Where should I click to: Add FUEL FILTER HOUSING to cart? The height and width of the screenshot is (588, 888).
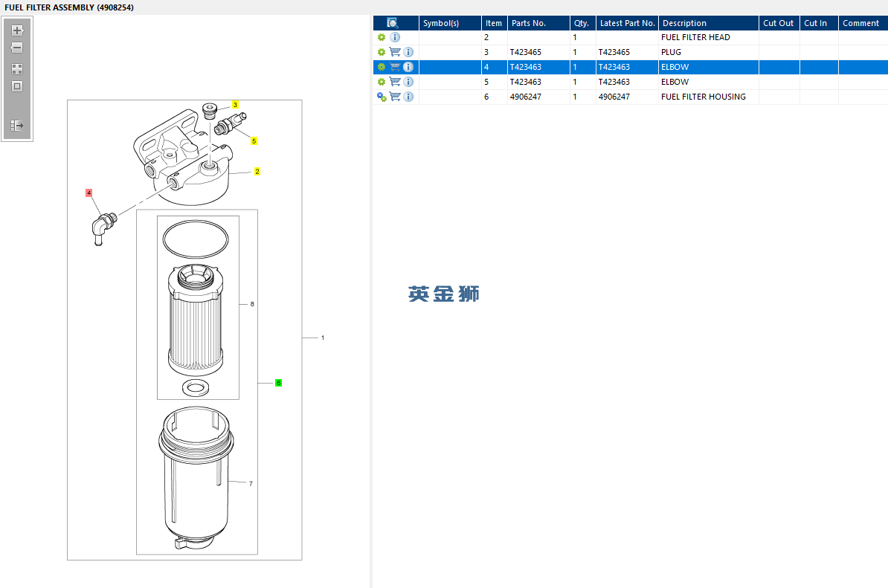(x=395, y=97)
